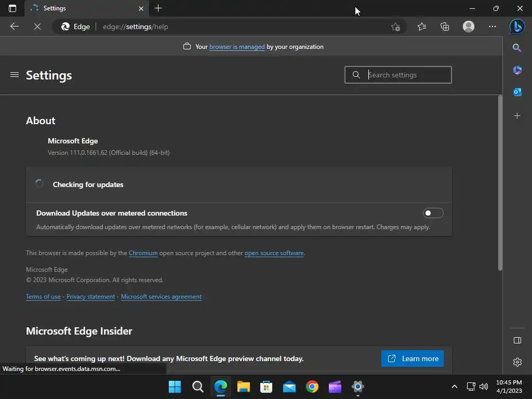532x399 pixels.
Task: Open the Privacy statement link
Action: point(90,297)
